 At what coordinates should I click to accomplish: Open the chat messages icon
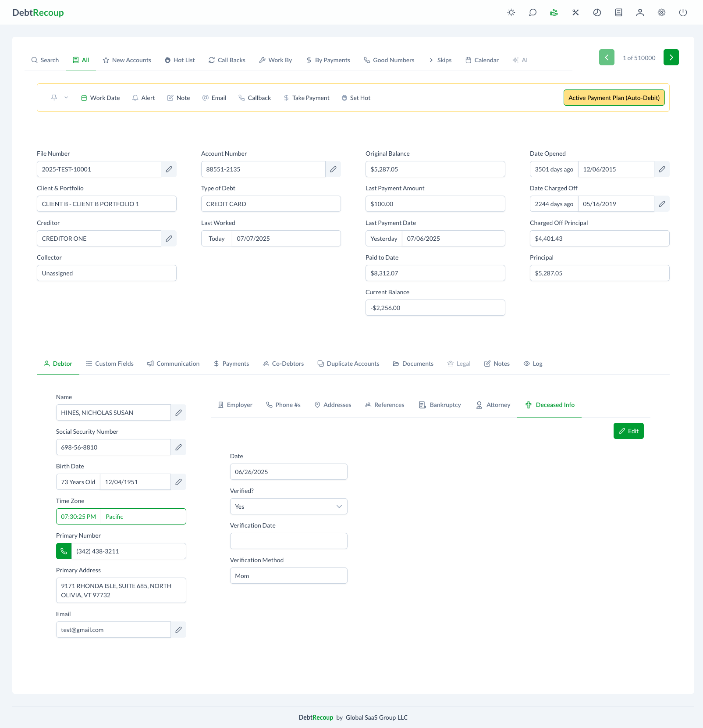tap(533, 13)
